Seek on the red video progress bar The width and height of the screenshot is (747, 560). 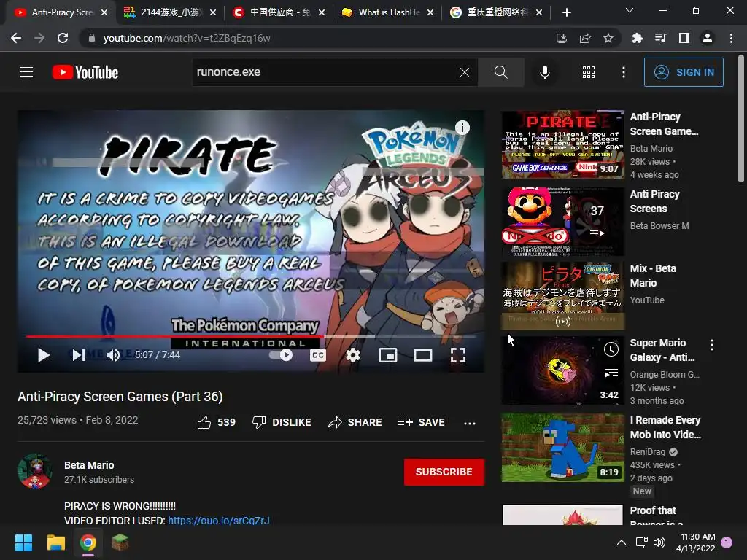click(251, 336)
